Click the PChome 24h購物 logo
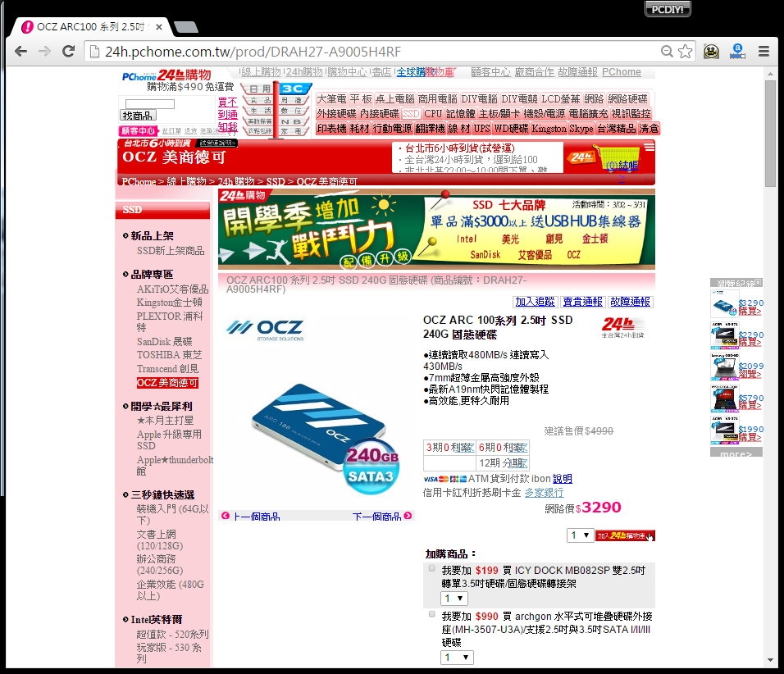This screenshot has width=784, height=674. (x=166, y=75)
